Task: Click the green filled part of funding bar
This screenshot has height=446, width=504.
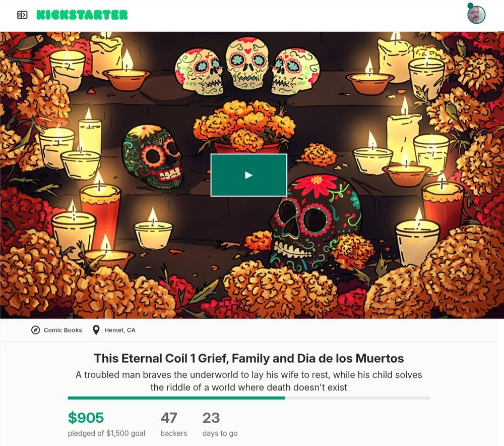Action: click(176, 398)
